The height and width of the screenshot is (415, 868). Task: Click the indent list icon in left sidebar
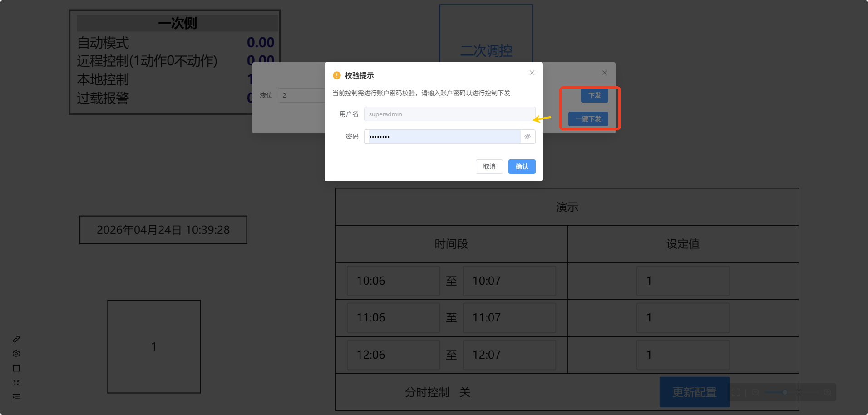tap(16, 397)
